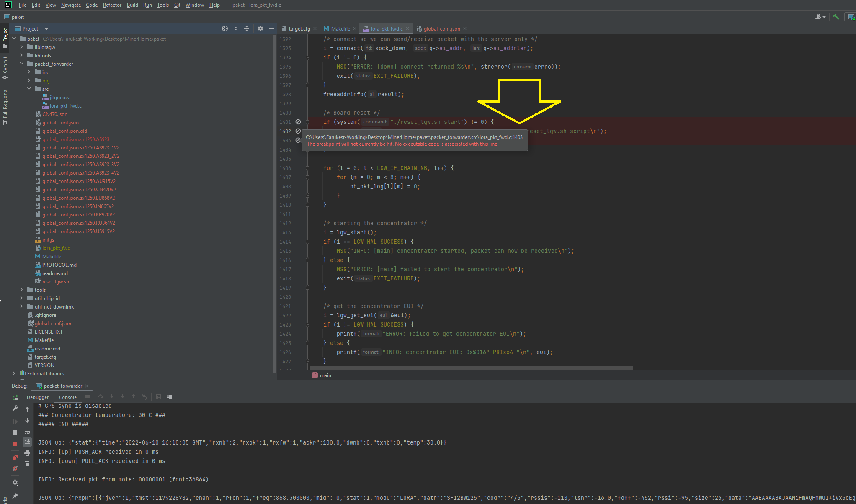Click the Select Opened File target icon

[x=225, y=28]
